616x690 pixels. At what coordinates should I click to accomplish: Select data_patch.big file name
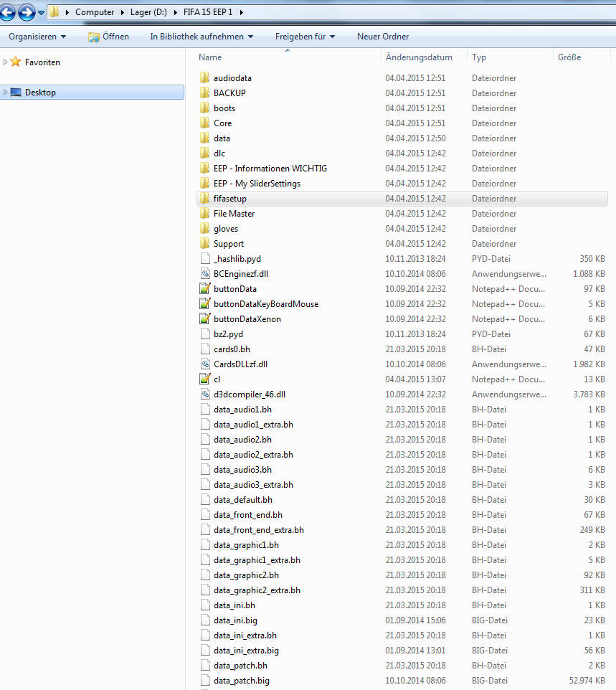point(242,681)
